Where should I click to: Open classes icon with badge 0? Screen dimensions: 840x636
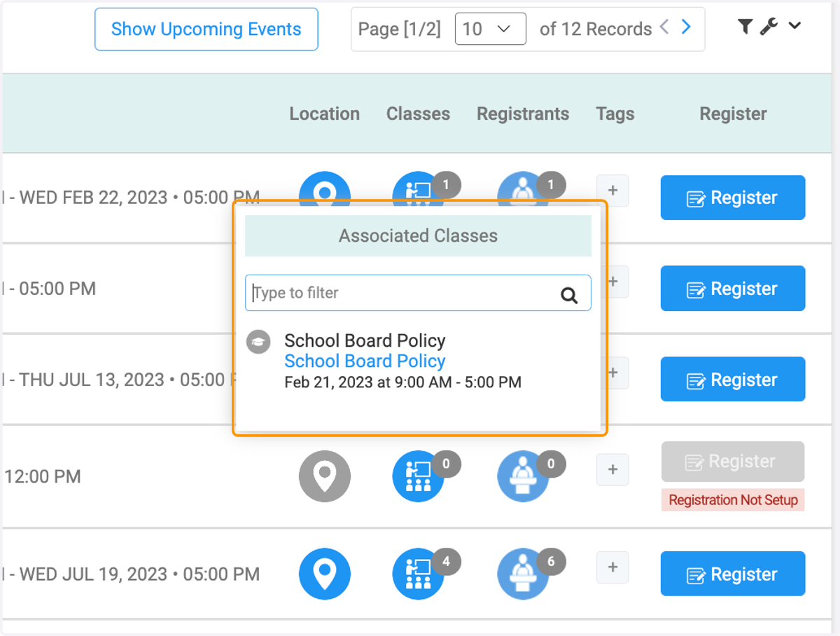pyautogui.click(x=419, y=476)
